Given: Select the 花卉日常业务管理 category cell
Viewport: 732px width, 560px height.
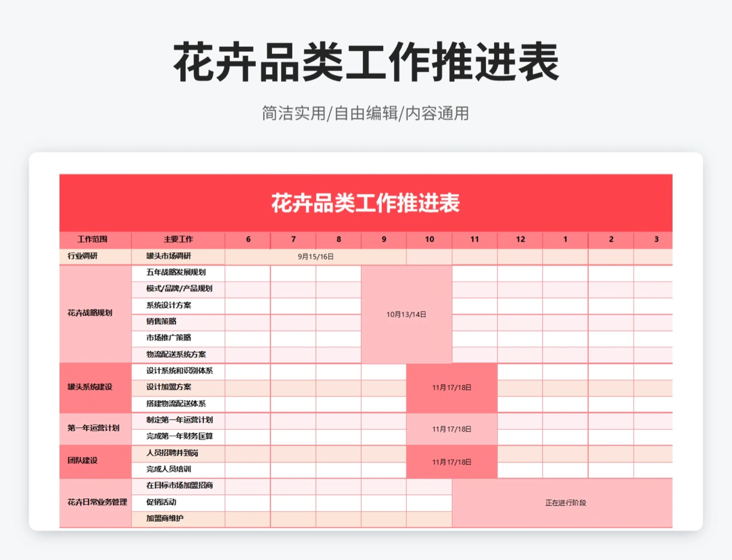Looking at the screenshot, I should pyautogui.click(x=97, y=502).
